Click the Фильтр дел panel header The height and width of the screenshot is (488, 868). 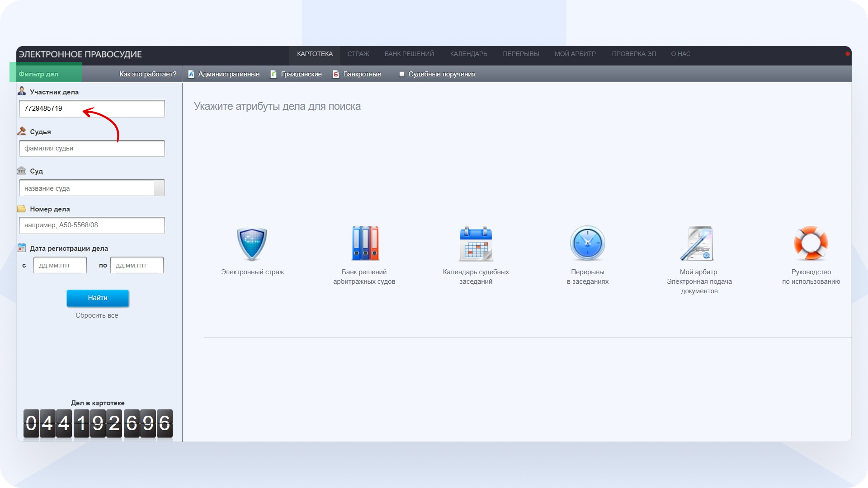click(x=38, y=74)
